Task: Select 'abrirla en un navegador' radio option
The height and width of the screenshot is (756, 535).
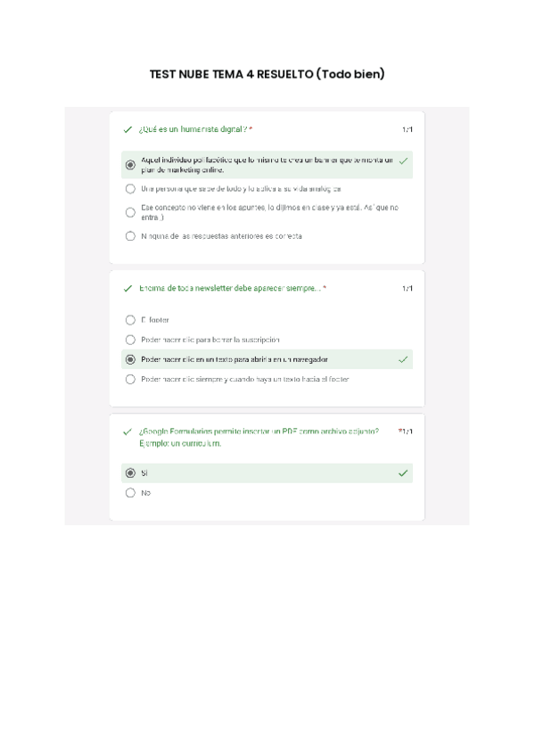Action: [131, 359]
